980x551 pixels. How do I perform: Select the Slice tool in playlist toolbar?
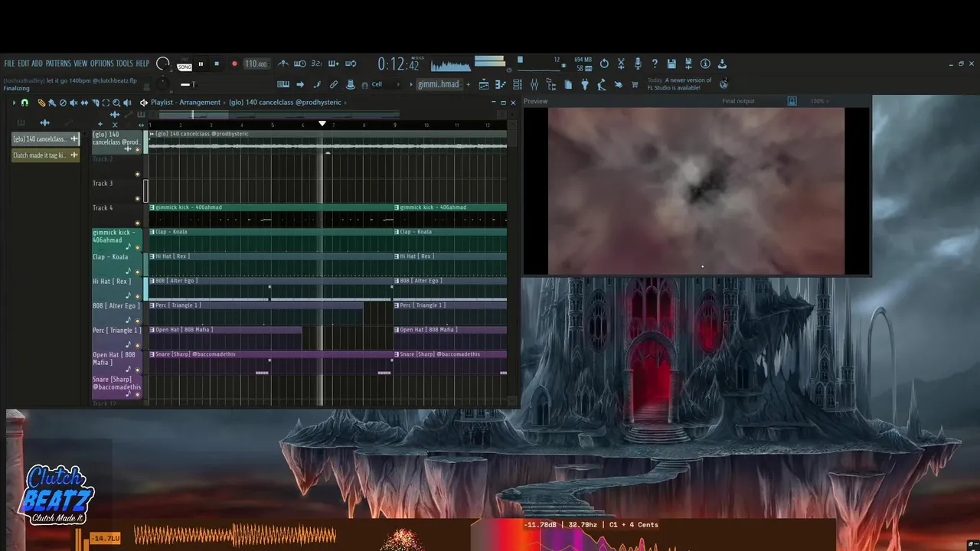pyautogui.click(x=95, y=103)
